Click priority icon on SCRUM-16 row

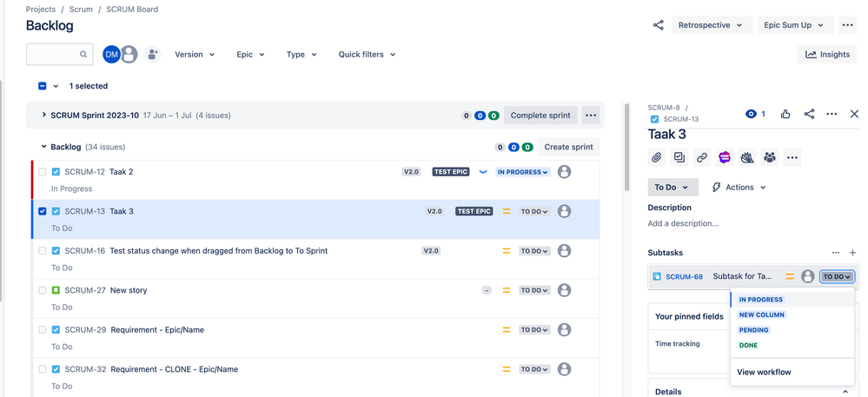click(x=506, y=251)
